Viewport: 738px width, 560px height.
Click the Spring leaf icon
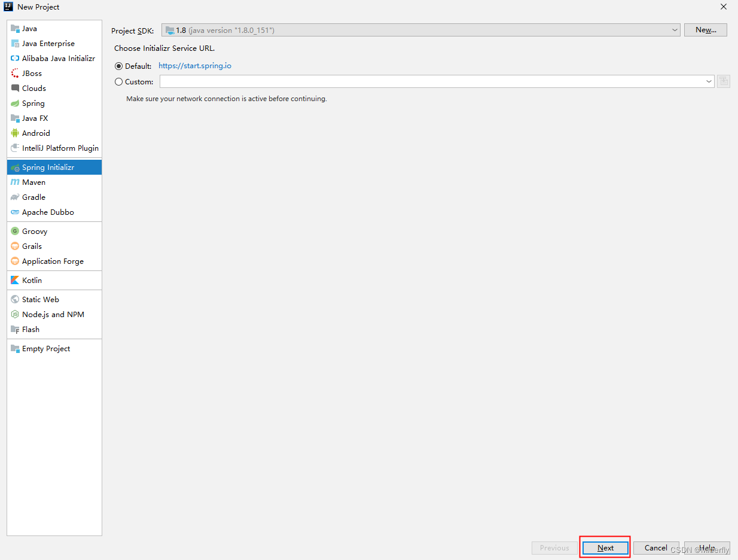tap(15, 104)
